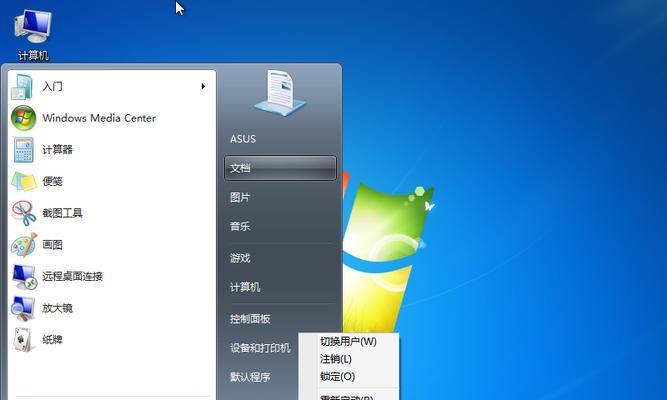
Task: Open the 游戏 games link
Action: pos(240,258)
